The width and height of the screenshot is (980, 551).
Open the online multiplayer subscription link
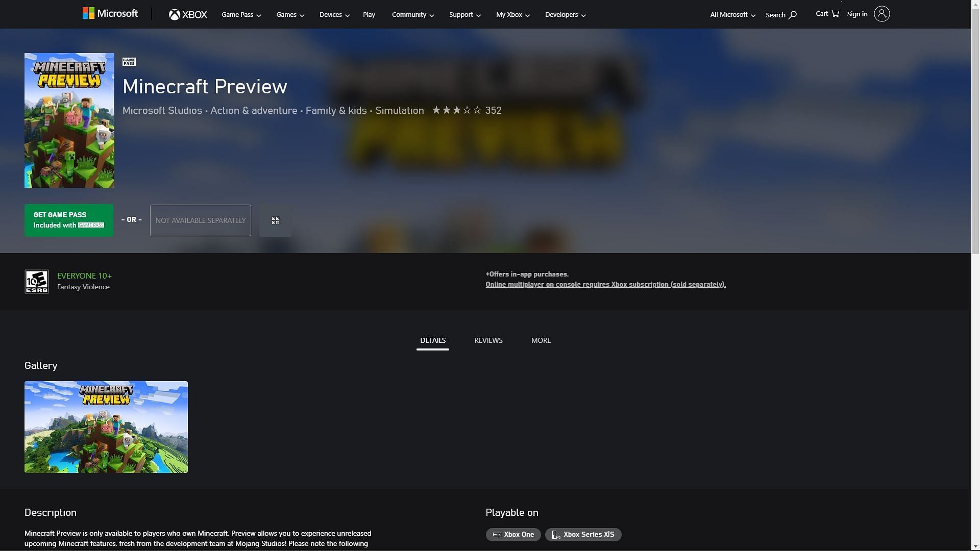coord(606,284)
